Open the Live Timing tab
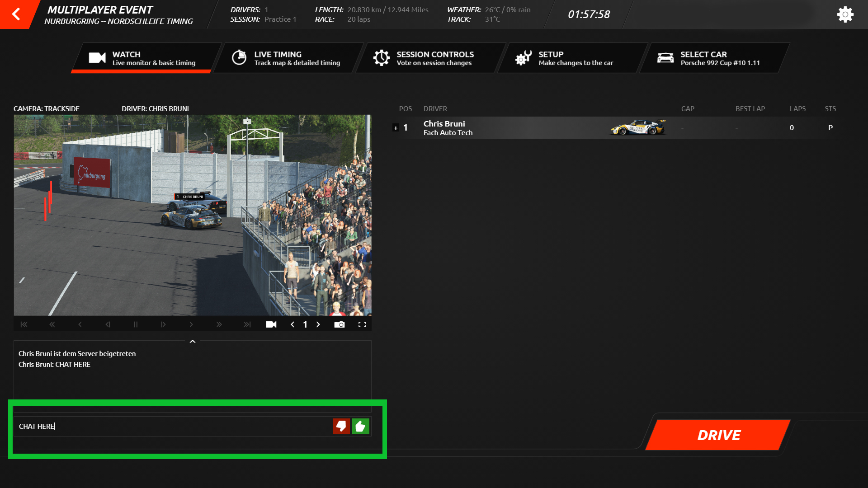This screenshot has width=868, height=488. (x=288, y=58)
